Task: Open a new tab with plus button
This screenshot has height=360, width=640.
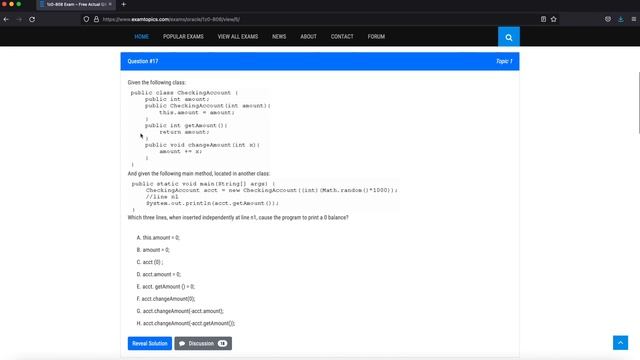Action: click(x=124, y=4)
